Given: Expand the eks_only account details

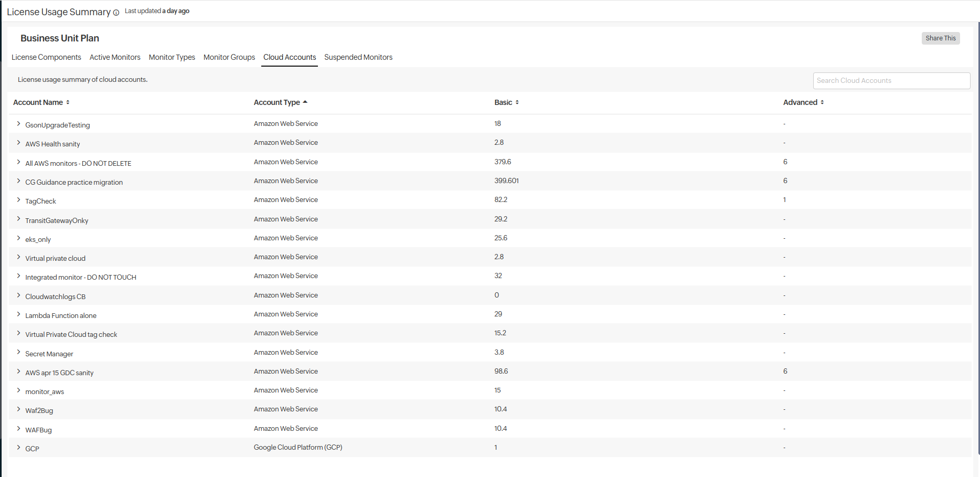Looking at the screenshot, I should pos(18,238).
